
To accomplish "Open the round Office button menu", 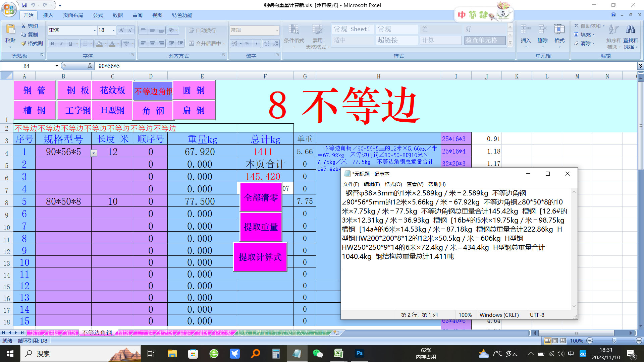I will click(9, 9).
